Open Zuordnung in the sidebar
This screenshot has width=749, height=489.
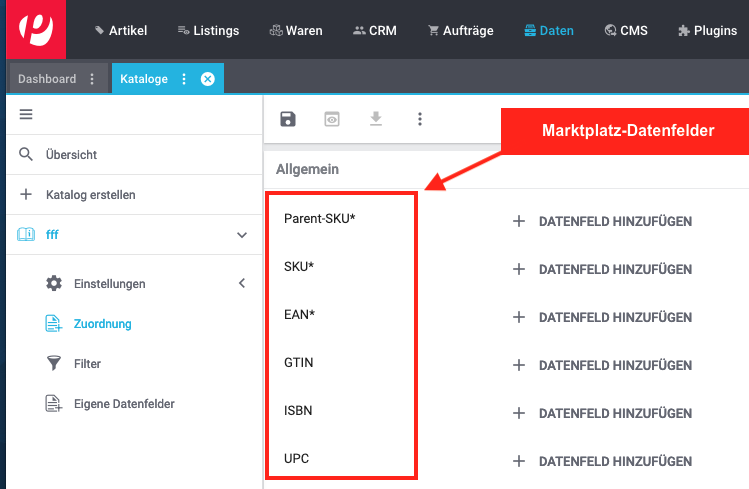(x=102, y=324)
